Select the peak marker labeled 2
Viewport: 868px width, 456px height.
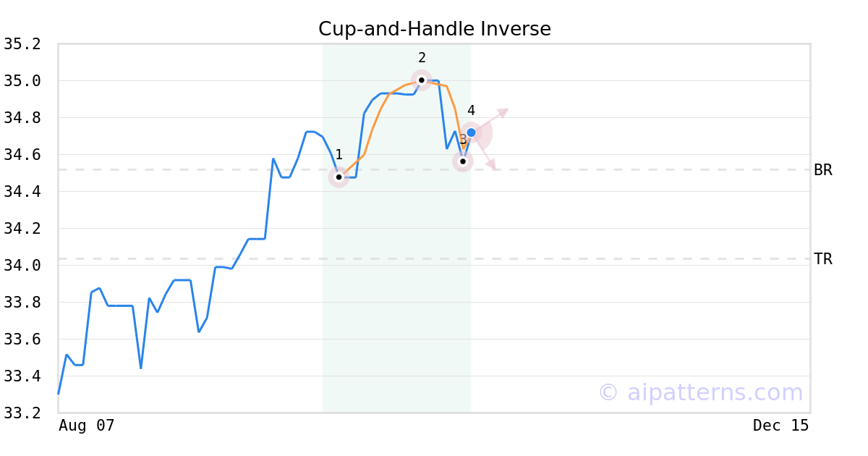[x=422, y=80]
